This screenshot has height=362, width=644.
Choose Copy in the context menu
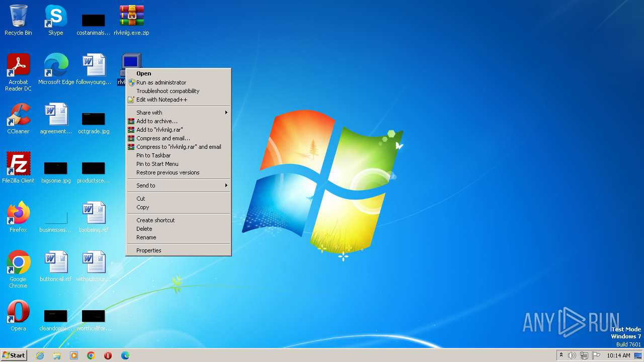pos(179,207)
